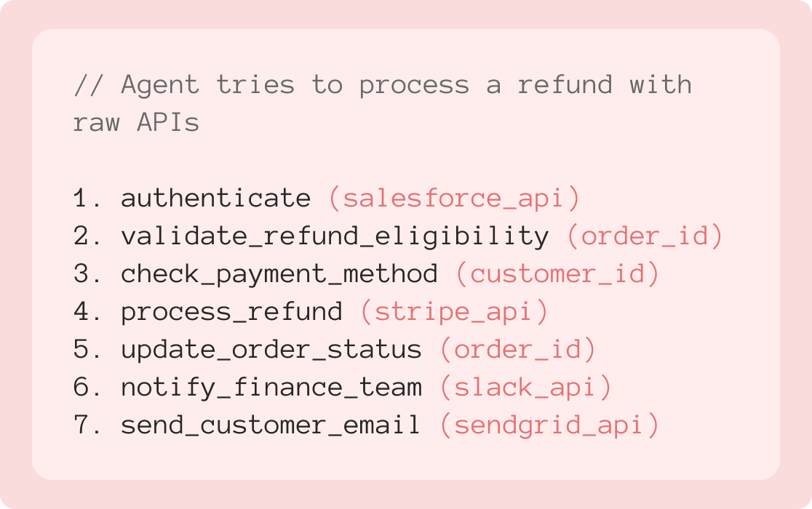812x509 pixels.
Task: Click the authenticate function name
Action: [x=216, y=199]
